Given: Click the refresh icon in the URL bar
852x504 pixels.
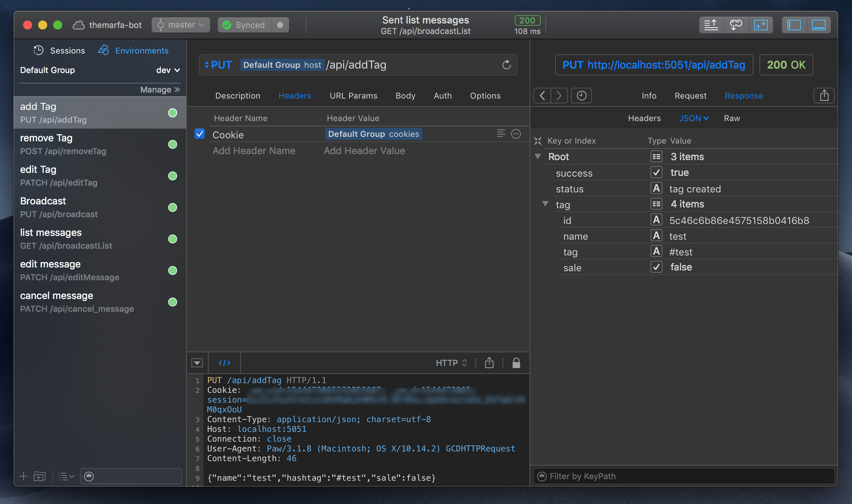Looking at the screenshot, I should [x=506, y=65].
